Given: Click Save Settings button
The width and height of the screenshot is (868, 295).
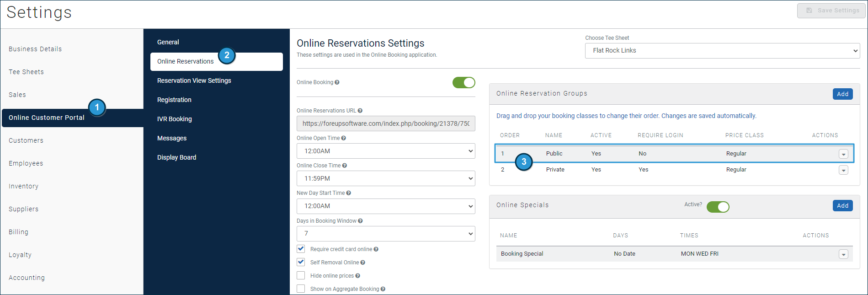Looking at the screenshot, I should [831, 11].
